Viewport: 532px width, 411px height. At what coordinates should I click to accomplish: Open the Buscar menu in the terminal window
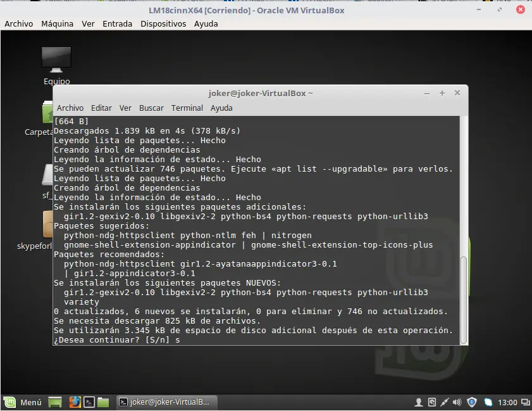click(x=151, y=108)
